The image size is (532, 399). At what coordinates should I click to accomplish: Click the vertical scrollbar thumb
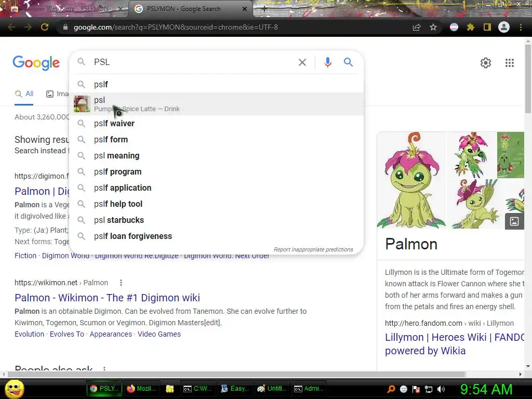click(x=528, y=79)
